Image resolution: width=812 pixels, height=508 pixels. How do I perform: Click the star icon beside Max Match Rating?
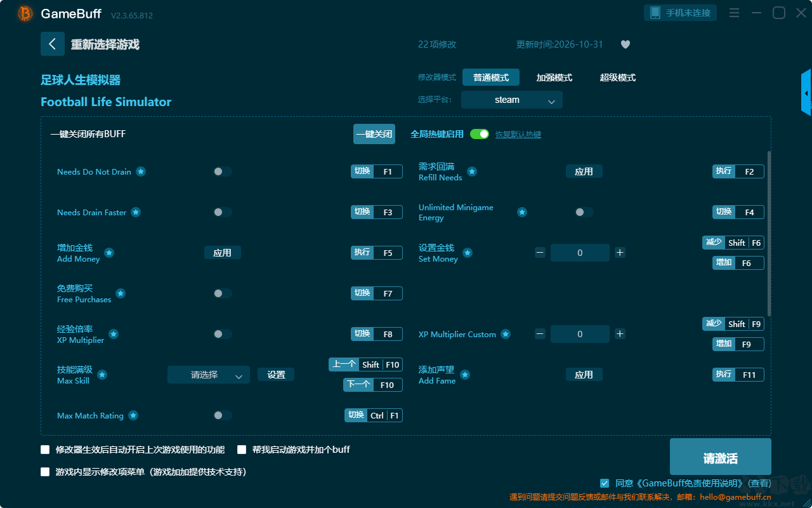click(x=133, y=415)
